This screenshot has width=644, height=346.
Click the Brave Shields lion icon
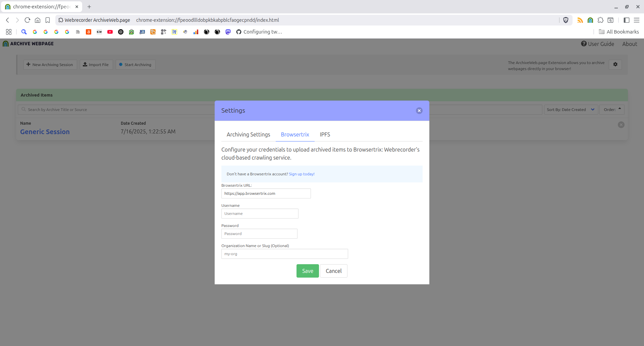click(566, 20)
